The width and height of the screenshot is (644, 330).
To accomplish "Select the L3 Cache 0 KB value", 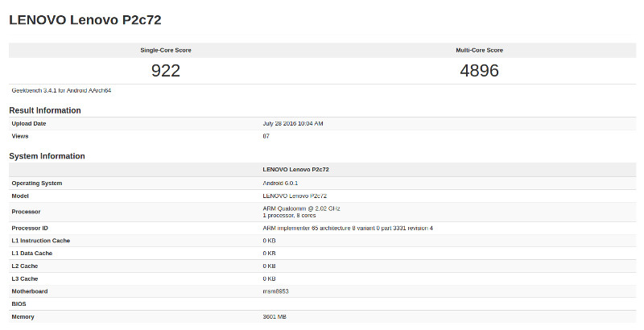I will pos(269,278).
